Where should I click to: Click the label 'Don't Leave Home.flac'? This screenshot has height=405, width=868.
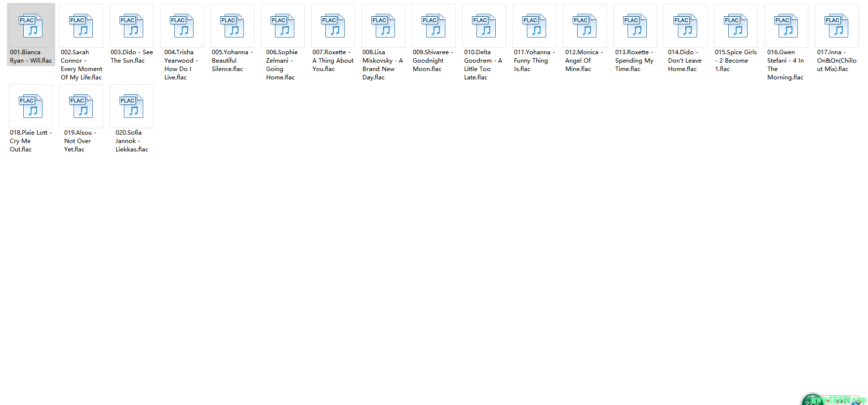pos(685,65)
